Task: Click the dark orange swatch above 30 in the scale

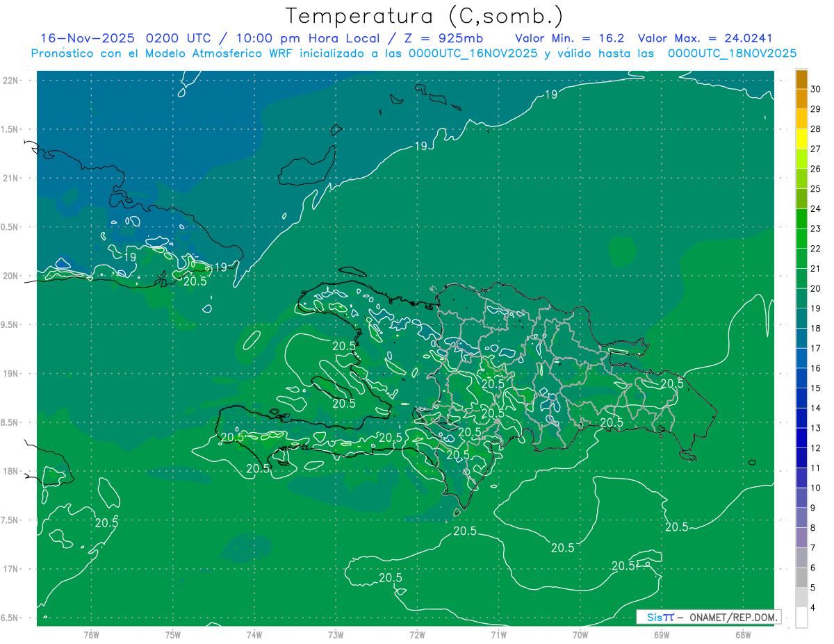Action: point(801,79)
